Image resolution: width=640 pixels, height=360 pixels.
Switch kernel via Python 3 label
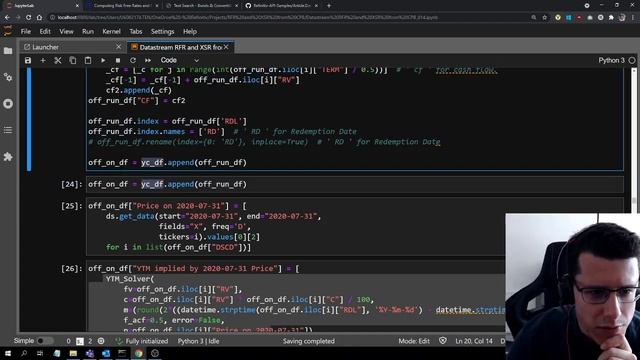(611, 60)
